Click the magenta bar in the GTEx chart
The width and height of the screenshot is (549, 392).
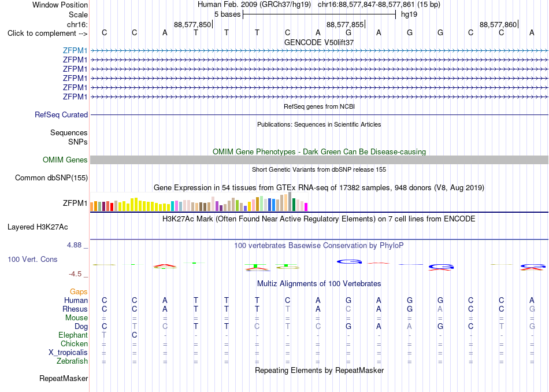coord(306,207)
